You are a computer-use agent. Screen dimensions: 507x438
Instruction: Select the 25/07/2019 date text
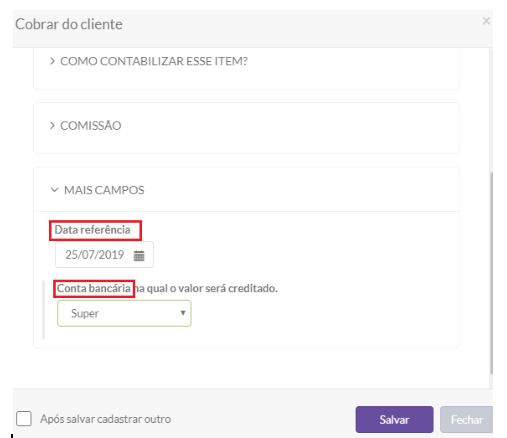pyautogui.click(x=95, y=255)
